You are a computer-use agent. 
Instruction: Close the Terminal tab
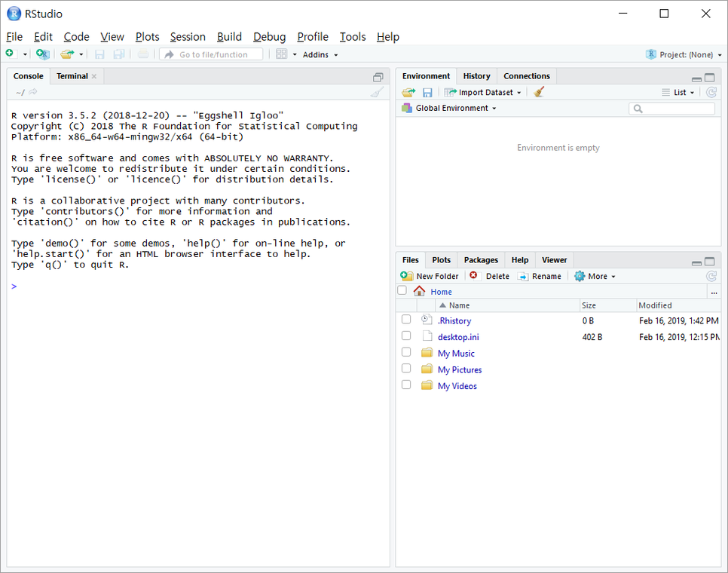(x=94, y=77)
